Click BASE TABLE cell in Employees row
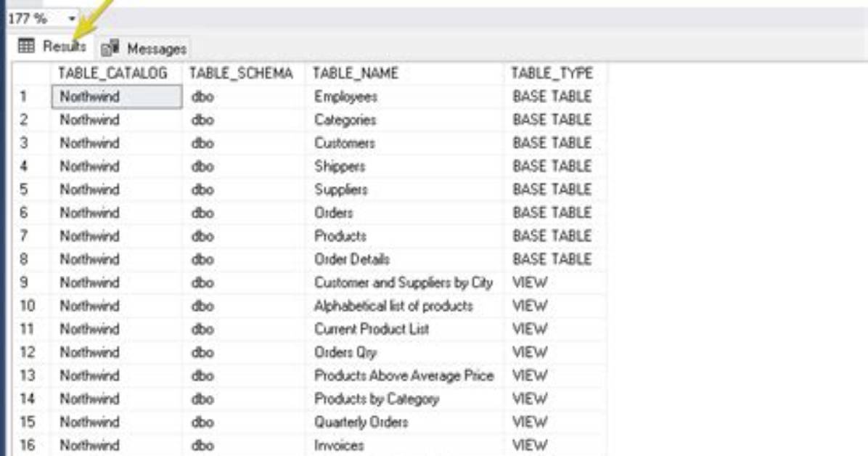This screenshot has width=868, height=456. tap(555, 97)
